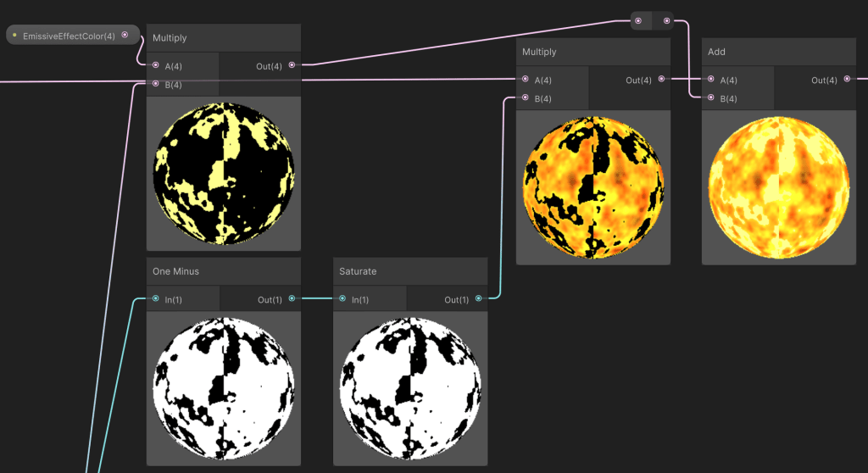
Task: Select the One Minus node title bar
Action: point(175,271)
